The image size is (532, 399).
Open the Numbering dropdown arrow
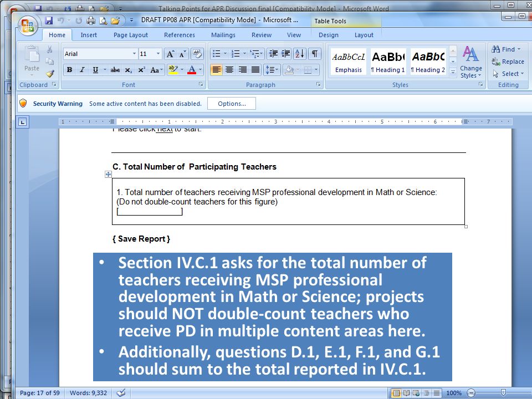pyautogui.click(x=244, y=53)
